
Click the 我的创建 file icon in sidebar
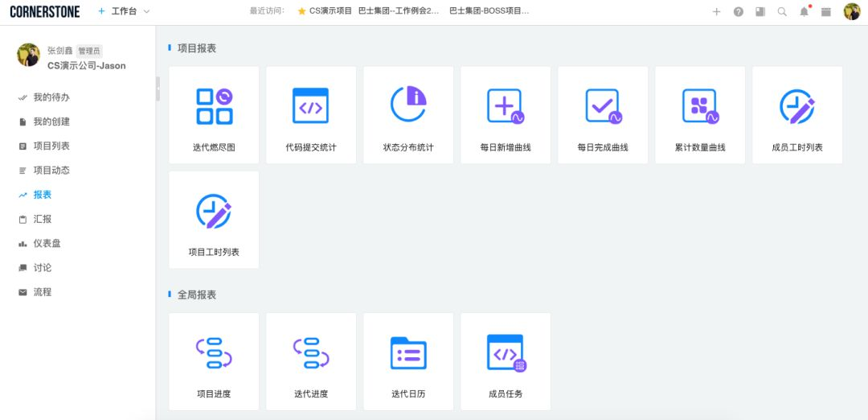click(23, 122)
